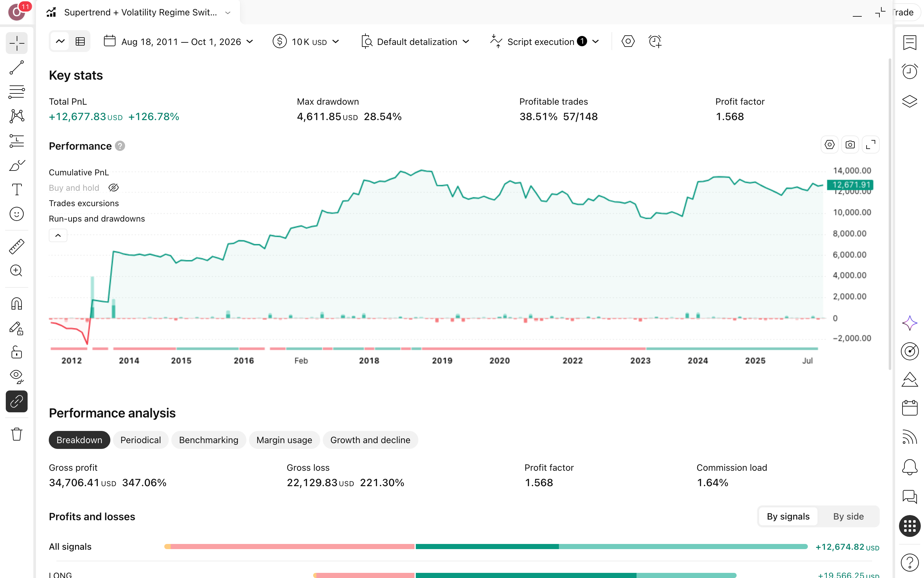Open the alerts clock icon in sidebar
Viewport: 924px width, 578px height.
click(x=910, y=72)
